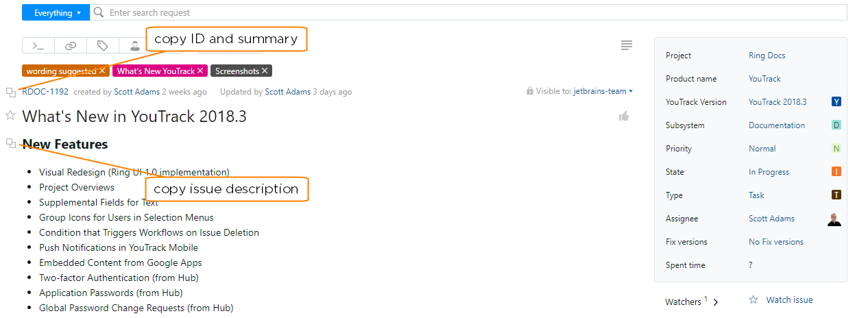The width and height of the screenshot is (868, 318).
Task: Open the hamburger view-options icon
Action: [626, 45]
